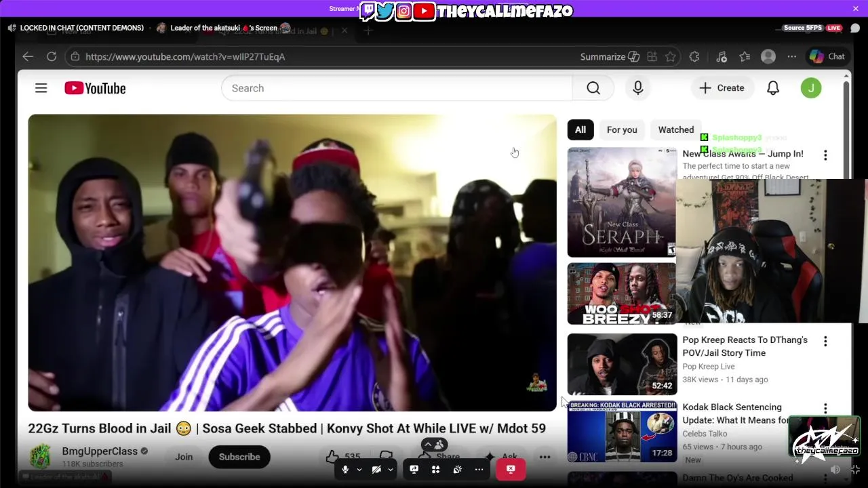Expand microphone options dropdown arrow
This screenshot has width=868, height=488.
point(359,470)
